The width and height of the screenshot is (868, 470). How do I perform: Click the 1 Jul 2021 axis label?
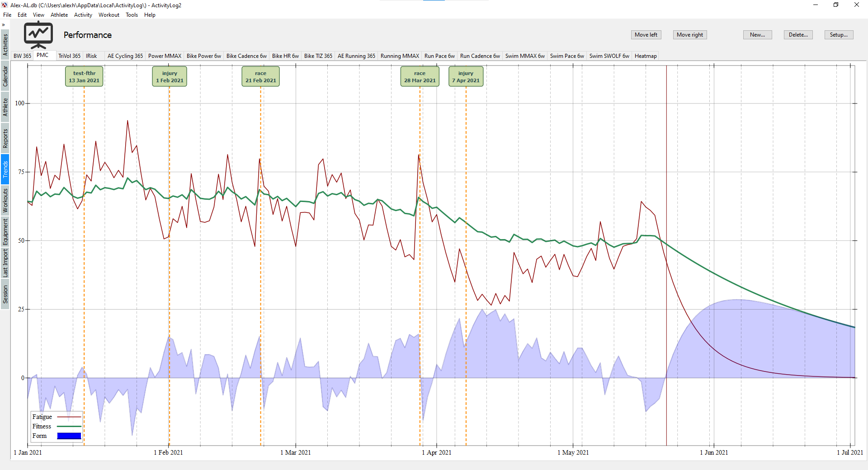point(850,452)
